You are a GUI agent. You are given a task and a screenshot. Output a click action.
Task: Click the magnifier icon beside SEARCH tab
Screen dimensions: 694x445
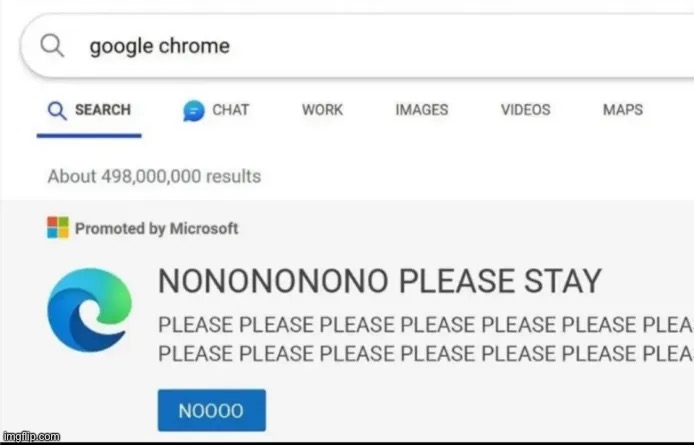point(57,111)
